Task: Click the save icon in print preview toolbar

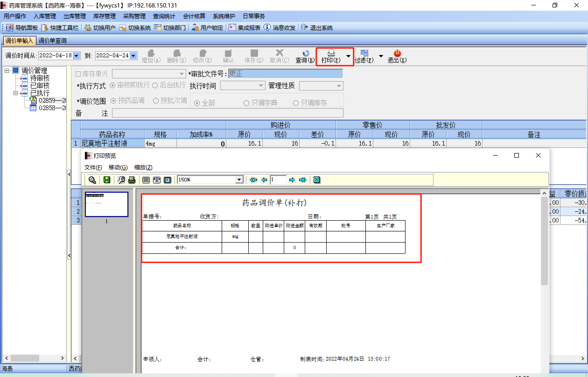Action: (x=107, y=180)
